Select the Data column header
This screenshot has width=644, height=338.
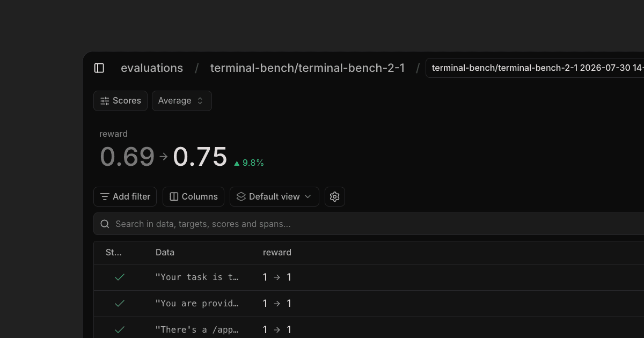165,253
